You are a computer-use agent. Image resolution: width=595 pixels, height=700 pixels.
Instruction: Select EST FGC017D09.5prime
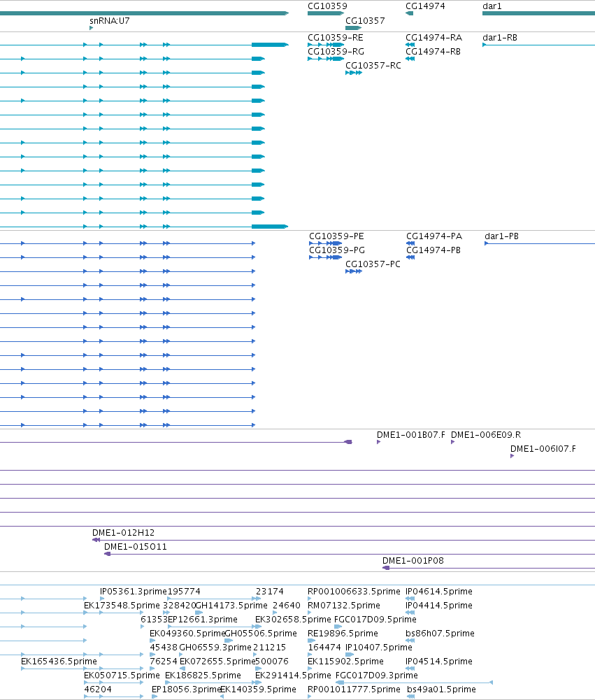(x=375, y=620)
